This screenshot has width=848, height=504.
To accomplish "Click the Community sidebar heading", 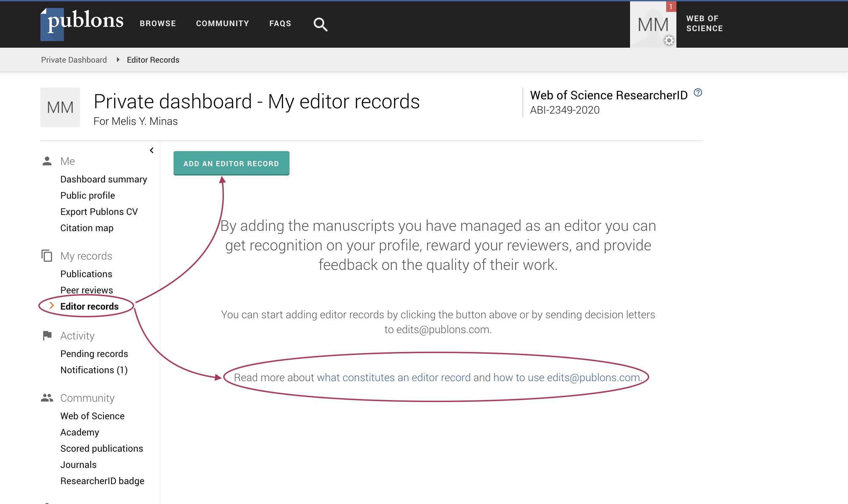I will coord(87,398).
